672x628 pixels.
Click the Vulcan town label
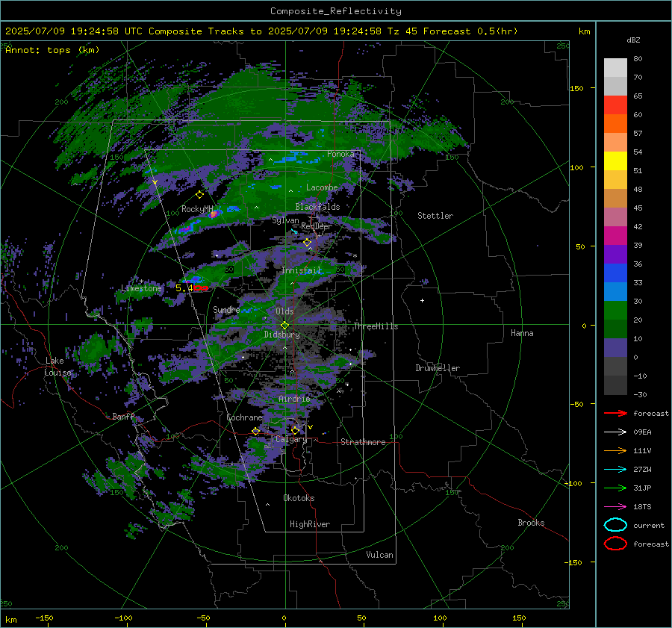379,555
